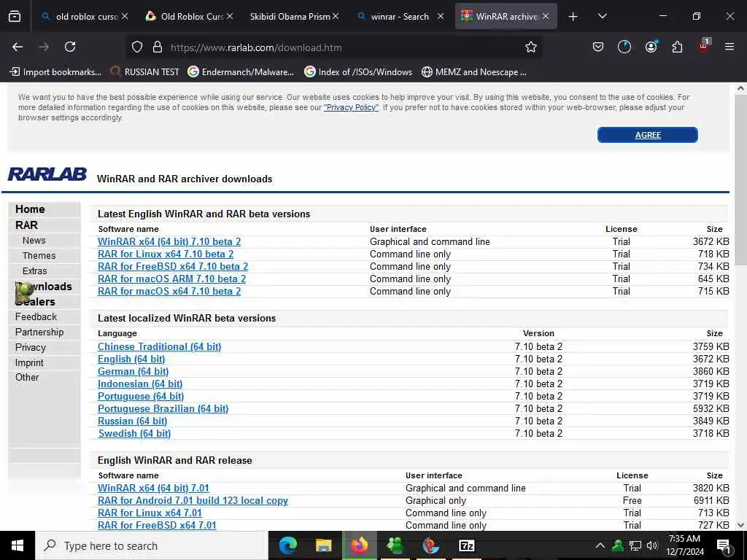Open the Firefox account icon
This screenshot has width=747, height=560.
pos(651,47)
